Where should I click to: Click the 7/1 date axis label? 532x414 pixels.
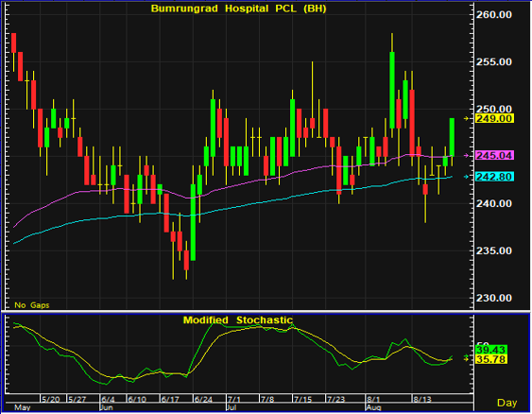tap(234, 399)
